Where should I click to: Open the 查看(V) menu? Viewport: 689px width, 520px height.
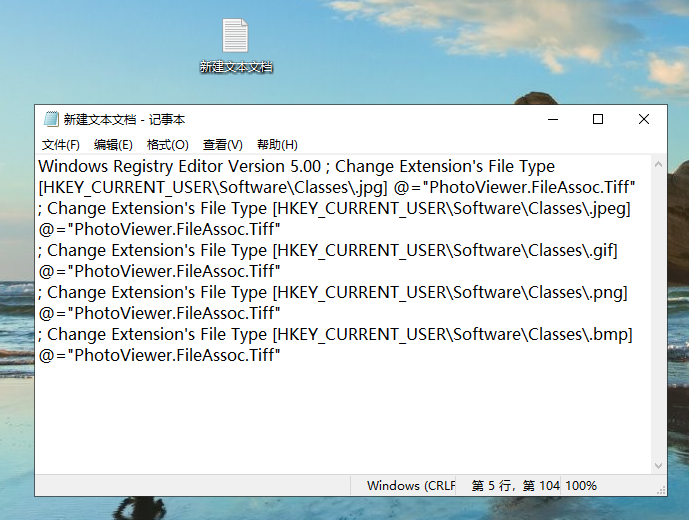pos(222,145)
